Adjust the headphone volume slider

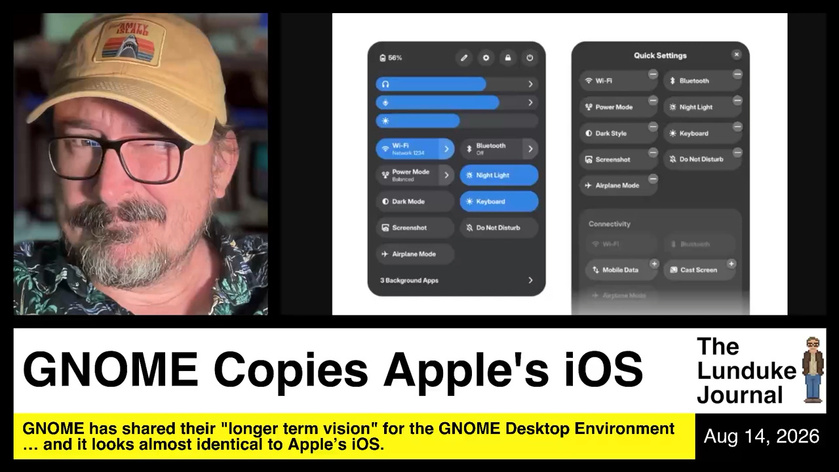point(449,84)
